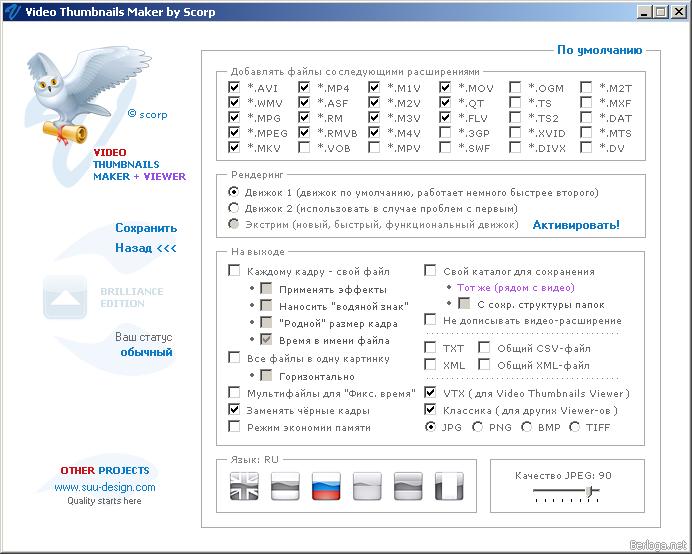692x554 pixels.
Task: Select the Russian flag language icon
Action: [x=326, y=486]
